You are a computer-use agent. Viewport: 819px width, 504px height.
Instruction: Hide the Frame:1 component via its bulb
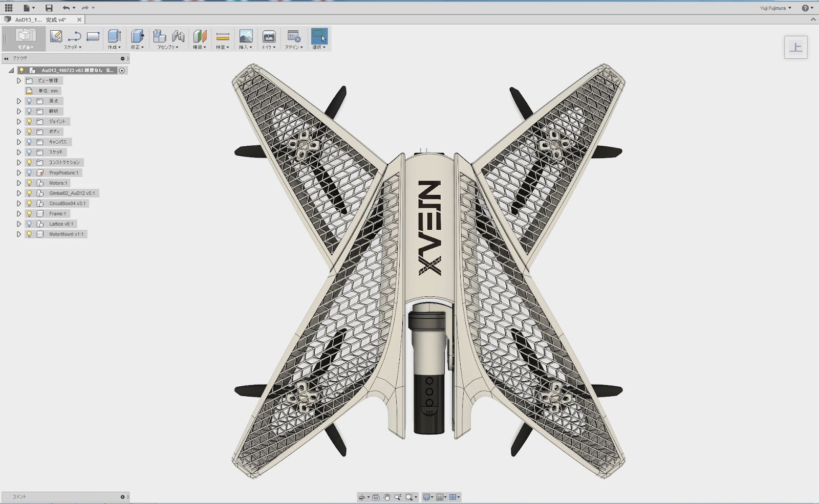(29, 214)
